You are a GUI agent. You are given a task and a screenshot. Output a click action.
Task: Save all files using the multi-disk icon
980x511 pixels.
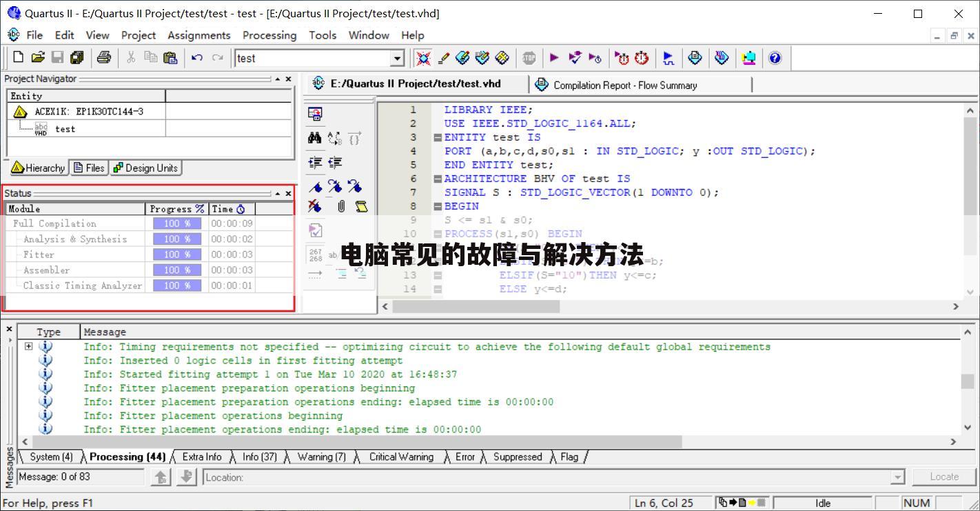pyautogui.click(x=77, y=58)
